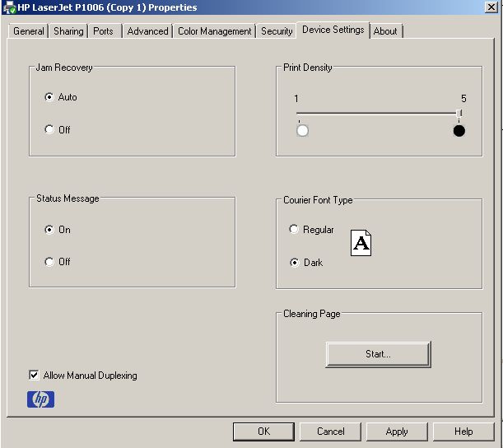Click the dark density black circle icon
Image resolution: width=503 pixels, height=448 pixels.
point(459,131)
